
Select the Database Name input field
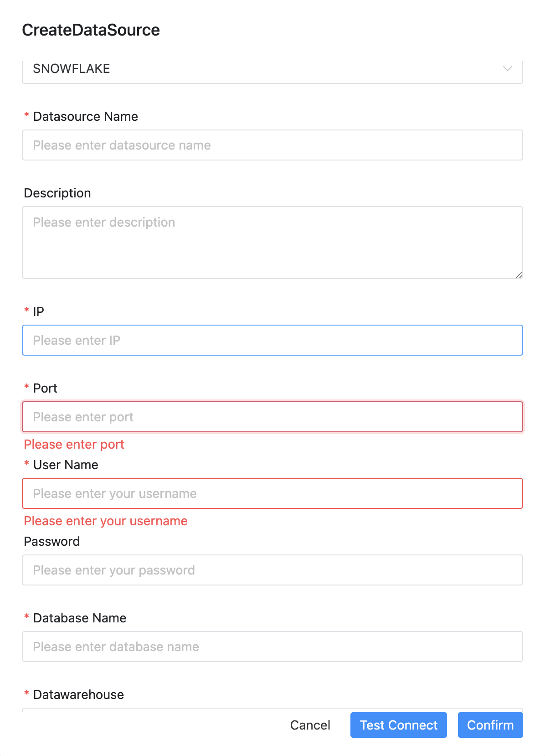272,647
